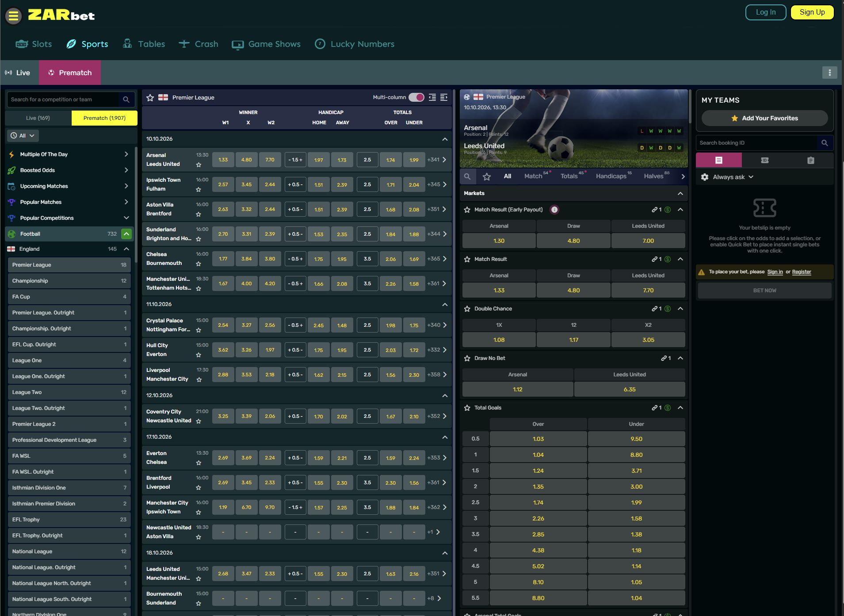This screenshot has width=844, height=616.
Task: Expand Multiple Of The Day
Action: coord(69,154)
